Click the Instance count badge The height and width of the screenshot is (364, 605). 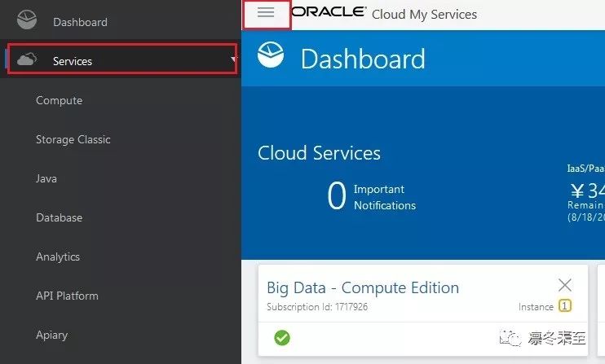click(x=565, y=306)
